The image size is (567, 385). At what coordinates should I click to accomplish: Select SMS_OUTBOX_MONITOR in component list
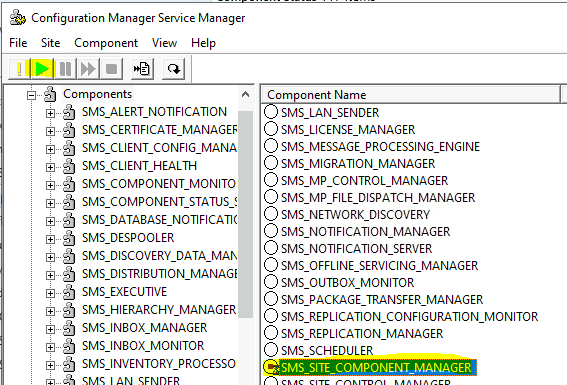(x=348, y=283)
